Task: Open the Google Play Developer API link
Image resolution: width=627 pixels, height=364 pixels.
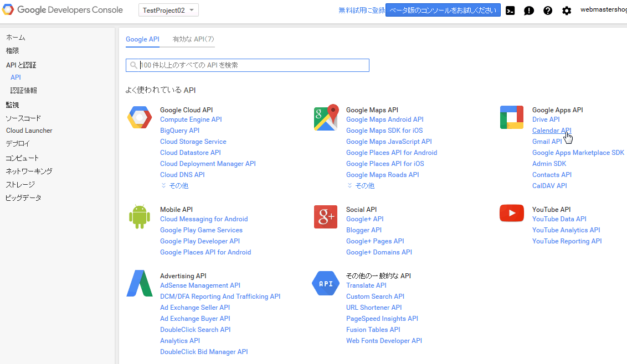Action: [200, 241]
